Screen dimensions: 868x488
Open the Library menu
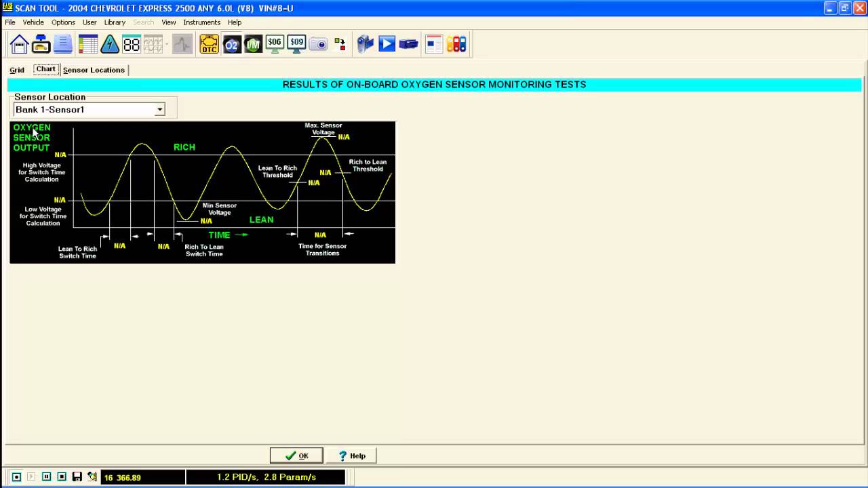click(115, 22)
